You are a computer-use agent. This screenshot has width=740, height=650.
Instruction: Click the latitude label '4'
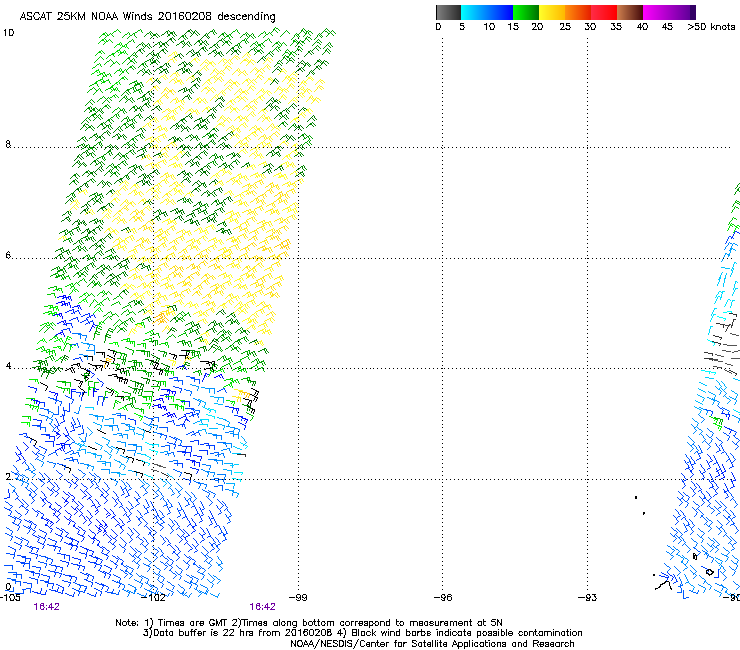pyautogui.click(x=8, y=366)
